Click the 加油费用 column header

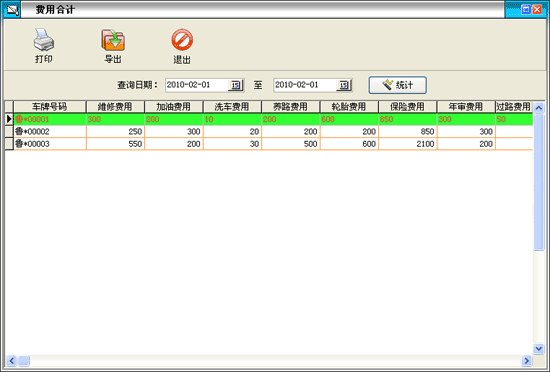(174, 107)
